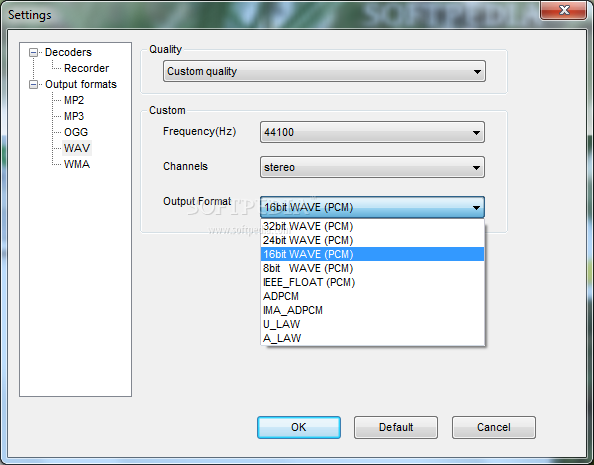This screenshot has width=594, height=465.
Task: Open the MP2 output format settings
Action: tap(74, 100)
